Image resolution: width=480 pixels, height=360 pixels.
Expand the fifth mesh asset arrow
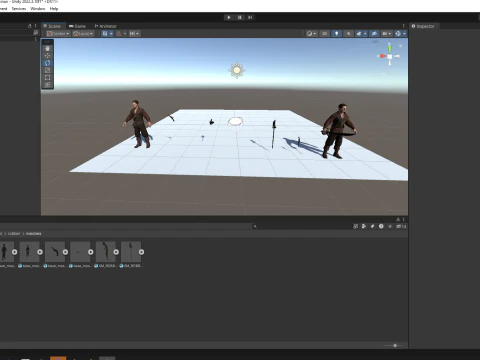click(116, 252)
